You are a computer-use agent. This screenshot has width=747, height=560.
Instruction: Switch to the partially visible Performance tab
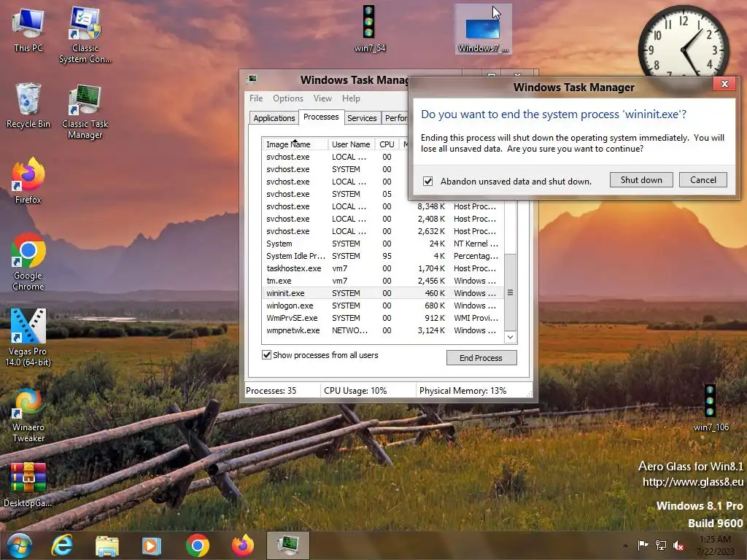(x=395, y=118)
